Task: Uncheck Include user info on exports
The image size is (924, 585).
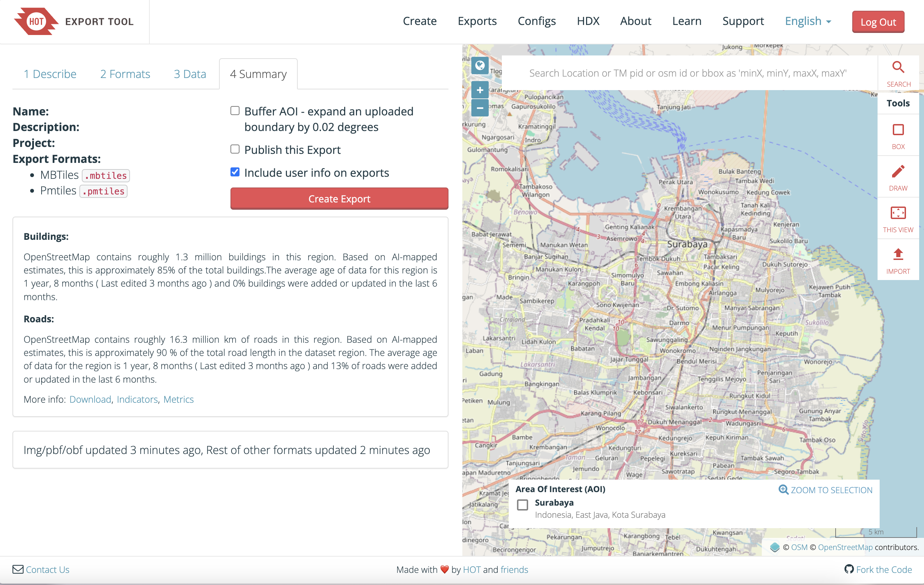Action: click(x=235, y=172)
